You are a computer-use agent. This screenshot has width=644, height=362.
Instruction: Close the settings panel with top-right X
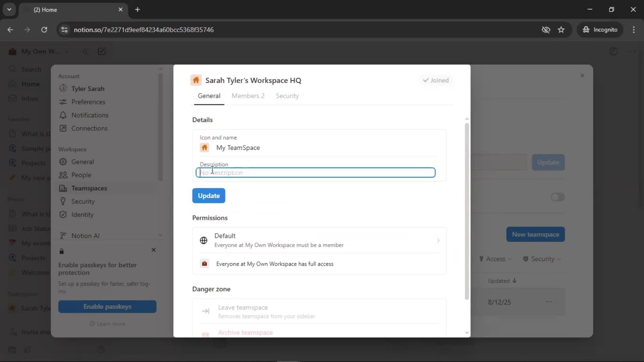point(582,75)
